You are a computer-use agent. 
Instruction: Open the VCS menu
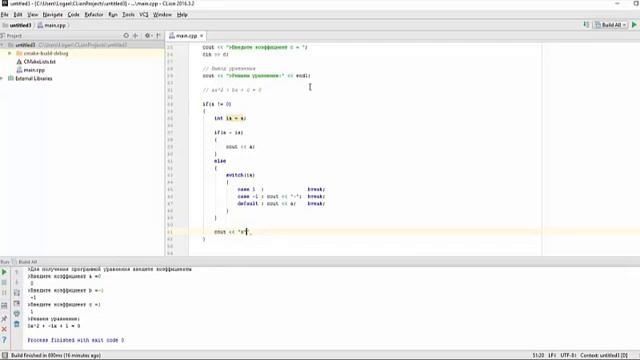144,15
